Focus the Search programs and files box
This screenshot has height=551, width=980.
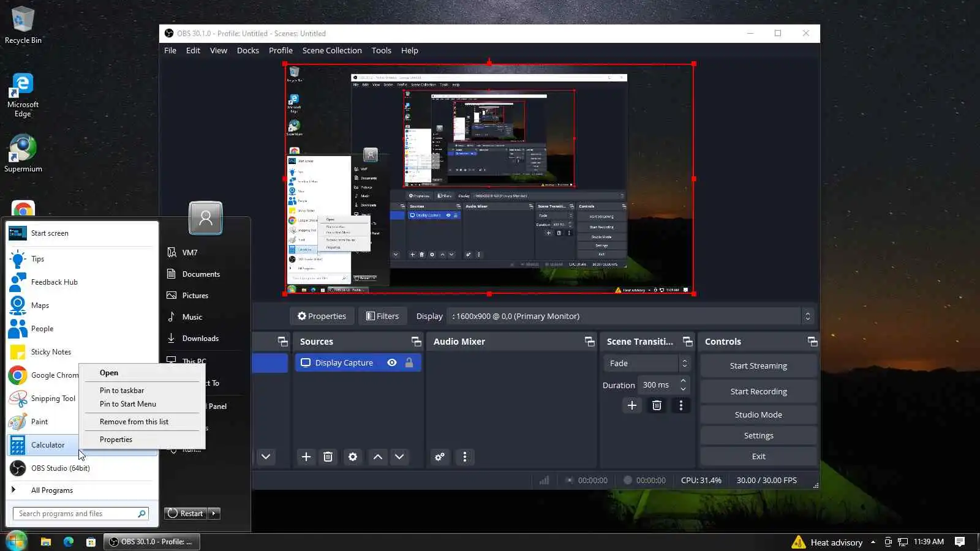click(x=80, y=514)
